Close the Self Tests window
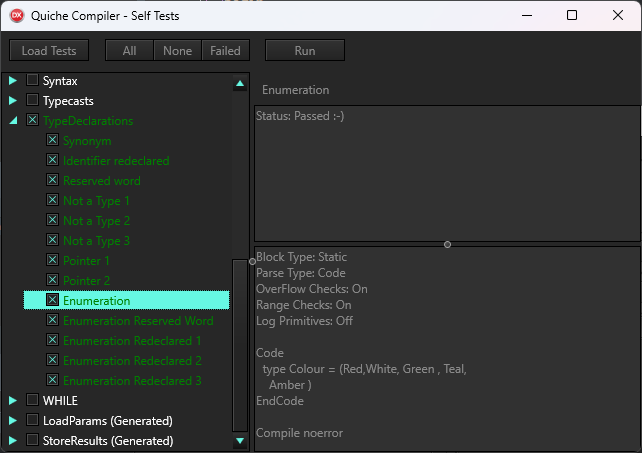This screenshot has width=642, height=453. (x=618, y=16)
